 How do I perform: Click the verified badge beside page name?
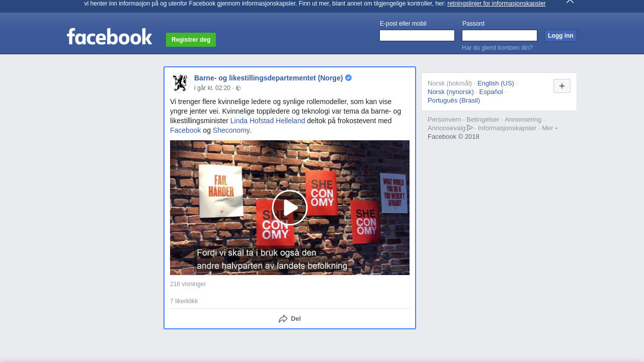(348, 78)
